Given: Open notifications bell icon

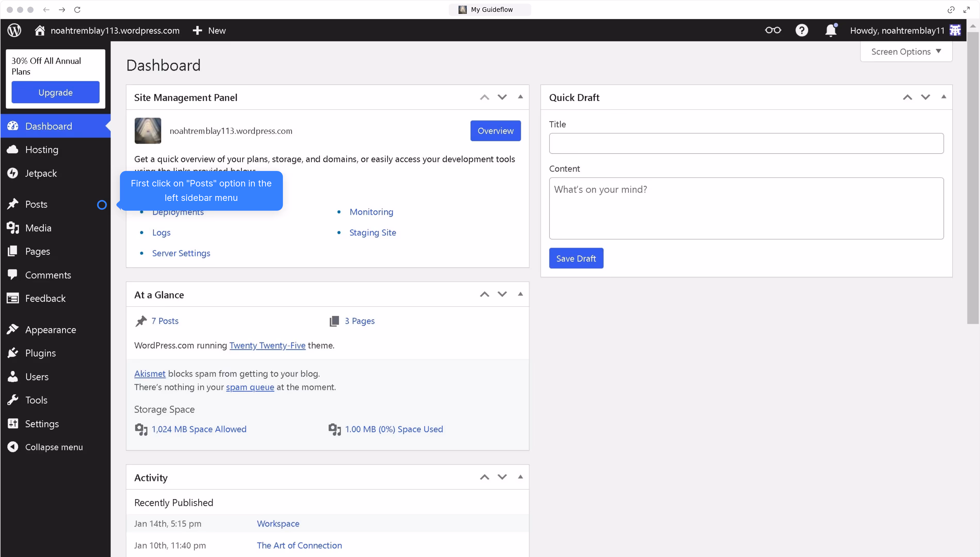Looking at the screenshot, I should [830, 30].
